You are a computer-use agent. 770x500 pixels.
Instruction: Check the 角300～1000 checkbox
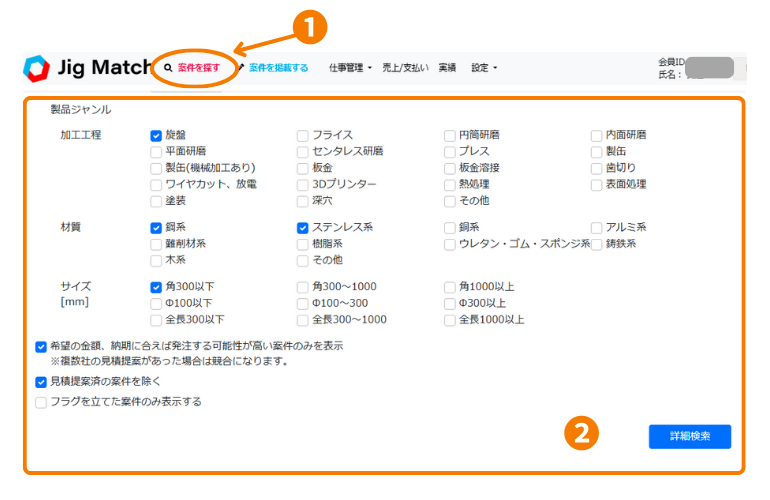pos(302,287)
